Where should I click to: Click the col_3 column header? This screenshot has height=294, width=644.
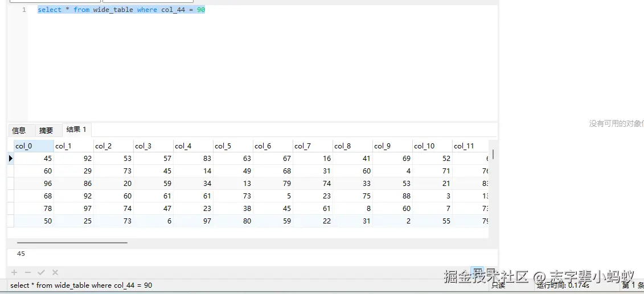(x=154, y=146)
